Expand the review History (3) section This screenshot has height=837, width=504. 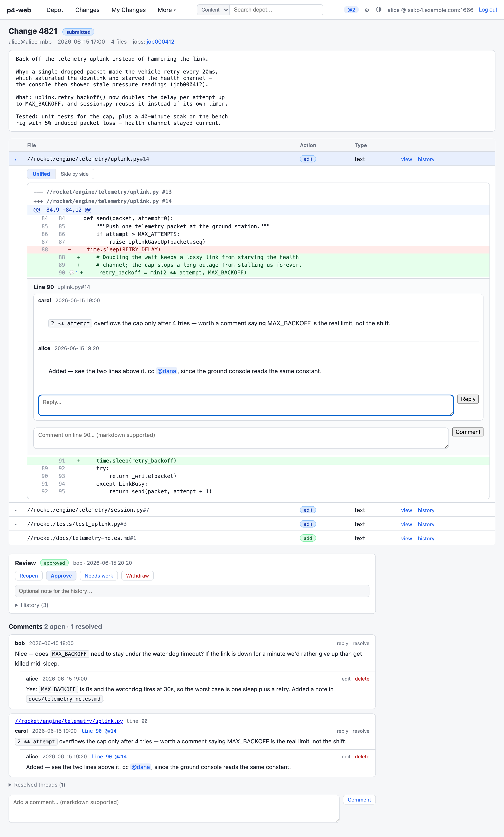point(32,605)
